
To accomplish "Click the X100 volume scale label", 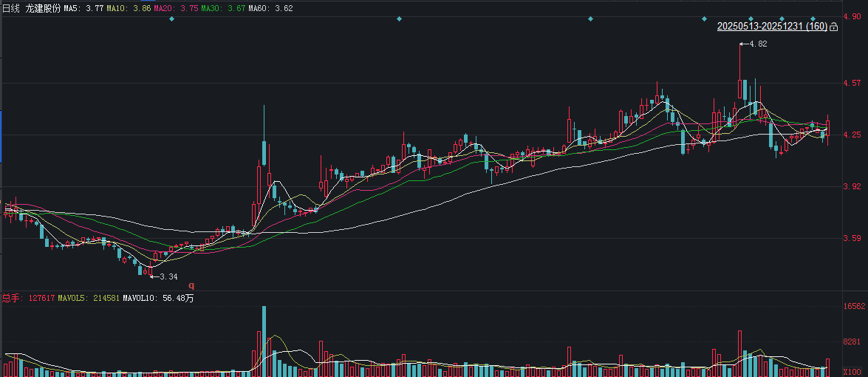I will tap(852, 371).
